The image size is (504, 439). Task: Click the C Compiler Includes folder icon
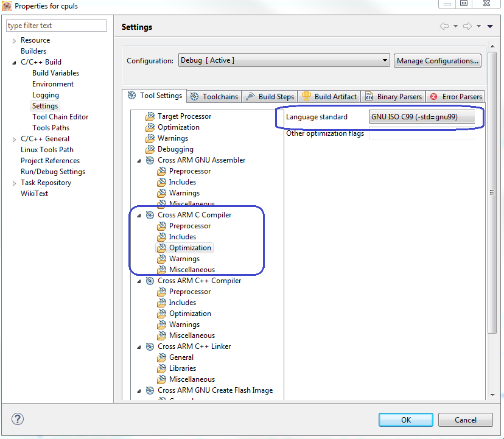click(x=162, y=237)
